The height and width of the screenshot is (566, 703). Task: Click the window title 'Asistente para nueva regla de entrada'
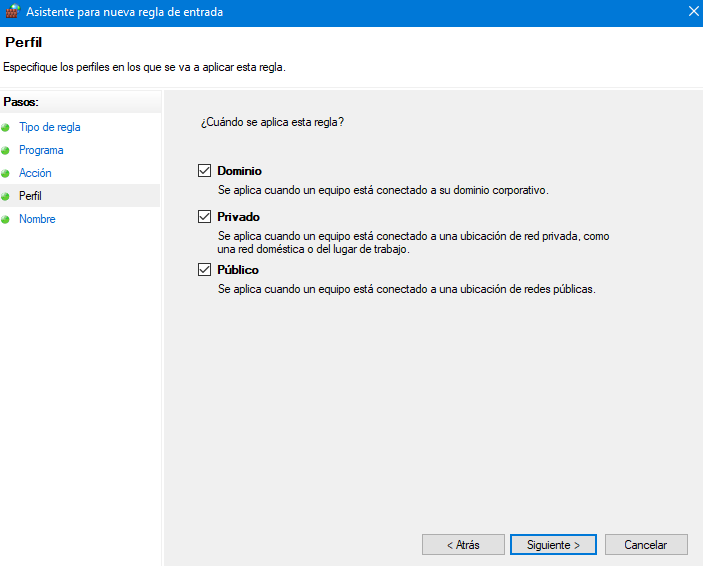[x=125, y=12]
